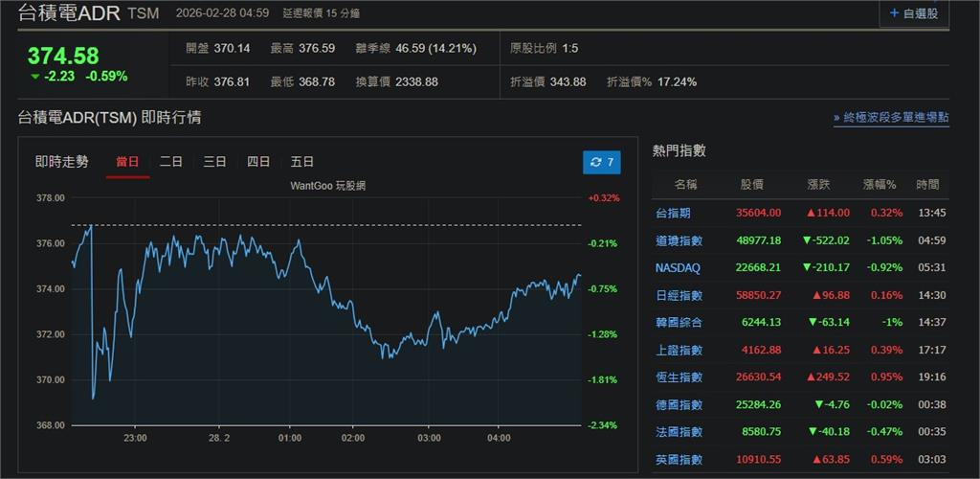The width and height of the screenshot is (980, 479).
Task: Click the TSM ticker symbol in title
Action: [144, 13]
